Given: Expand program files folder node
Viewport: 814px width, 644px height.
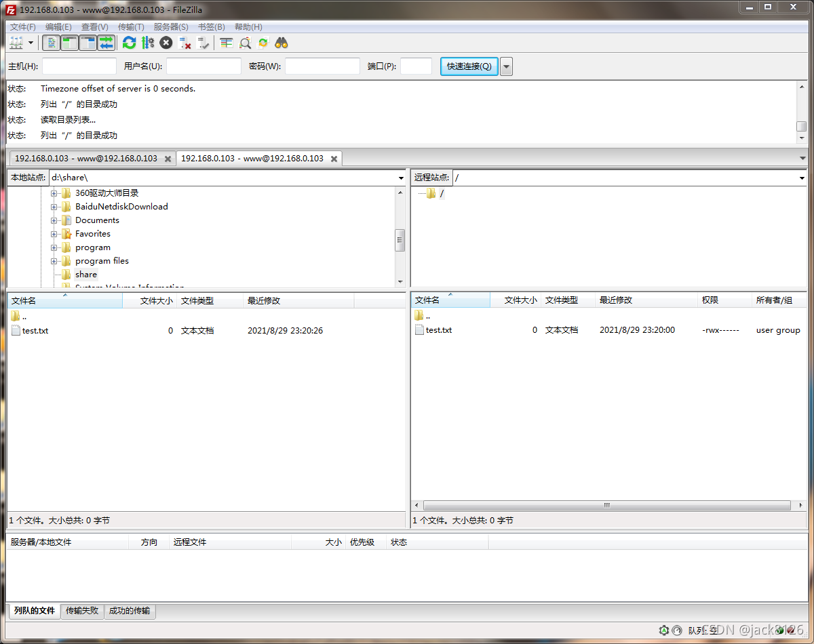Looking at the screenshot, I should click(x=54, y=261).
